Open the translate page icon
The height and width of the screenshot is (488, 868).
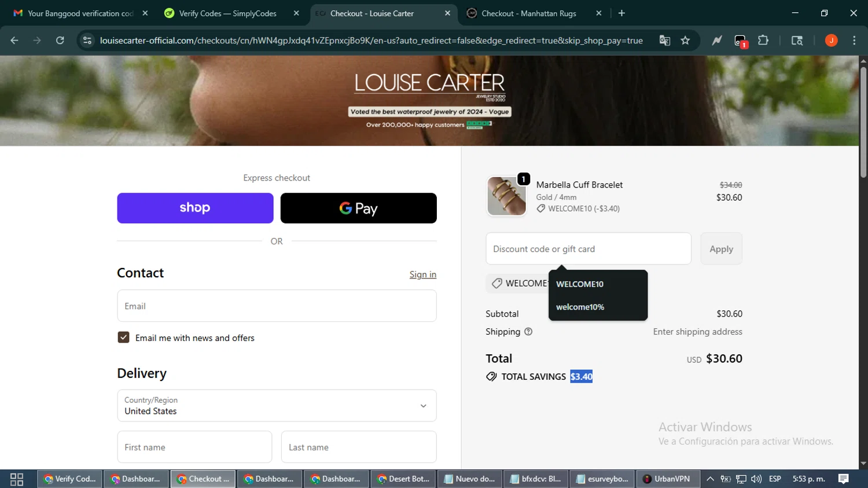[664, 41]
